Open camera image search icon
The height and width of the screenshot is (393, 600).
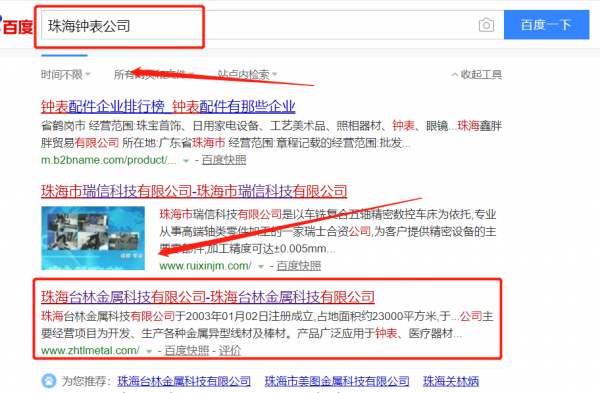coord(486,25)
